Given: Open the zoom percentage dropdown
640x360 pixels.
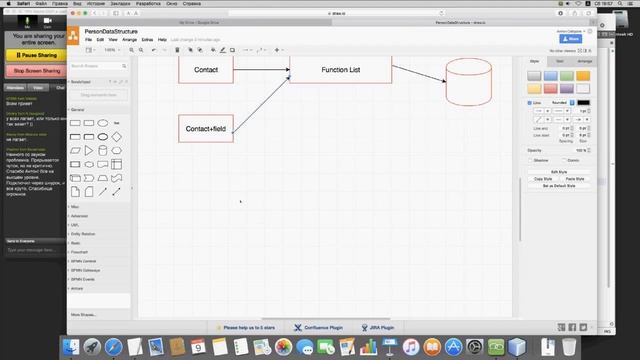Looking at the screenshot, I should pyautogui.click(x=112, y=50).
